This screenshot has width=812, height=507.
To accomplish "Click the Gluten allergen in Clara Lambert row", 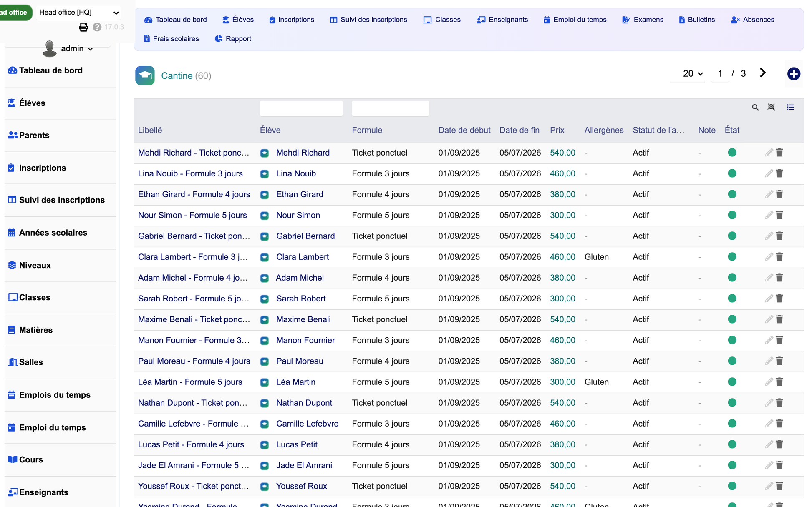I will point(597,257).
